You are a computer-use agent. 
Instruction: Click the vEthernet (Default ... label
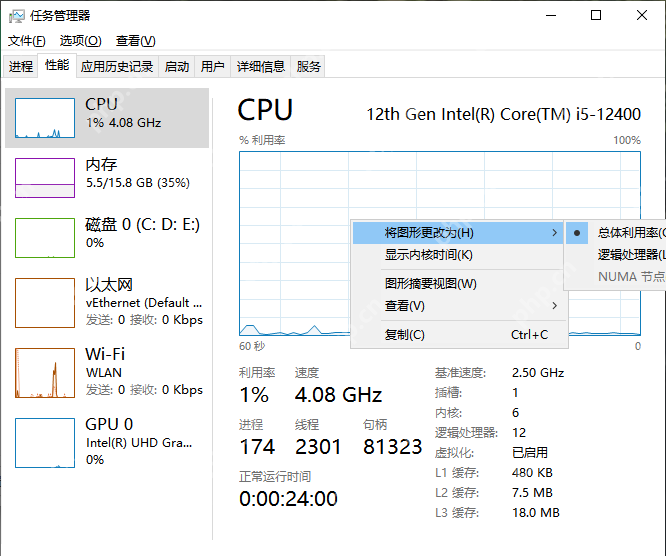click(144, 303)
